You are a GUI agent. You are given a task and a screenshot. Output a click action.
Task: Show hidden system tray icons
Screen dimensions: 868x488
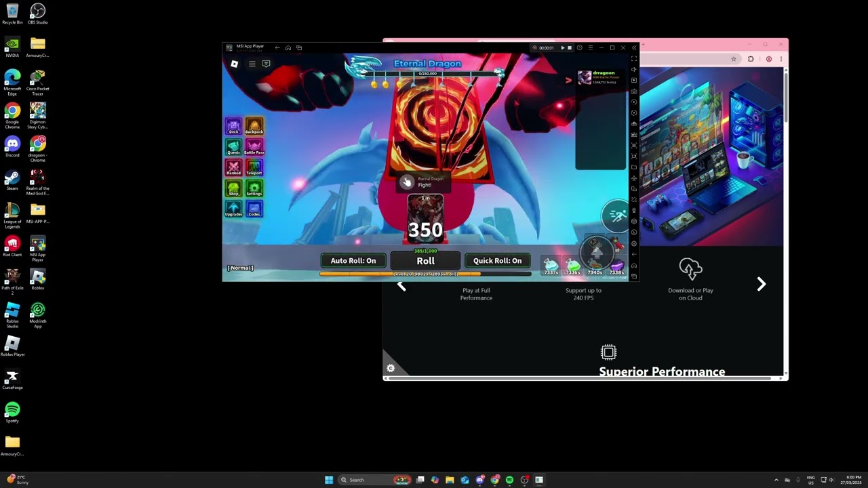click(776, 480)
